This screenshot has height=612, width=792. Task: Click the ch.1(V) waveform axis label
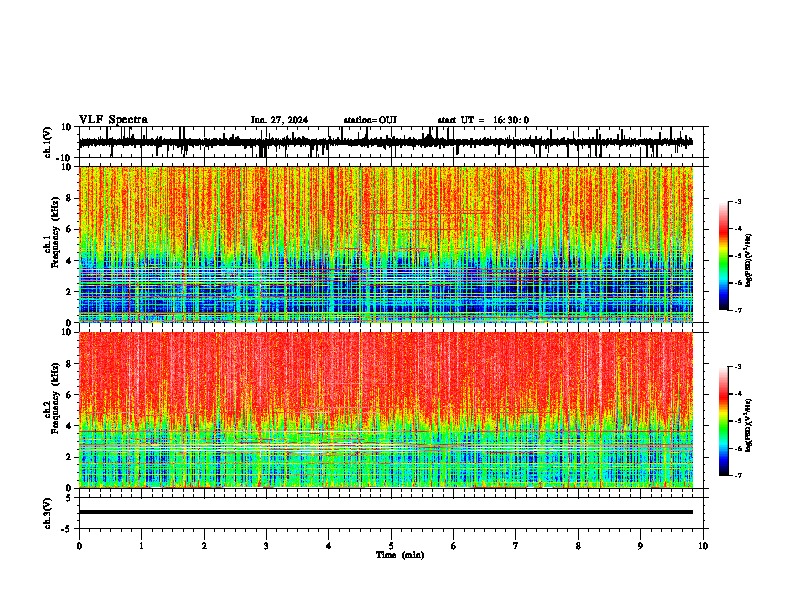point(48,142)
